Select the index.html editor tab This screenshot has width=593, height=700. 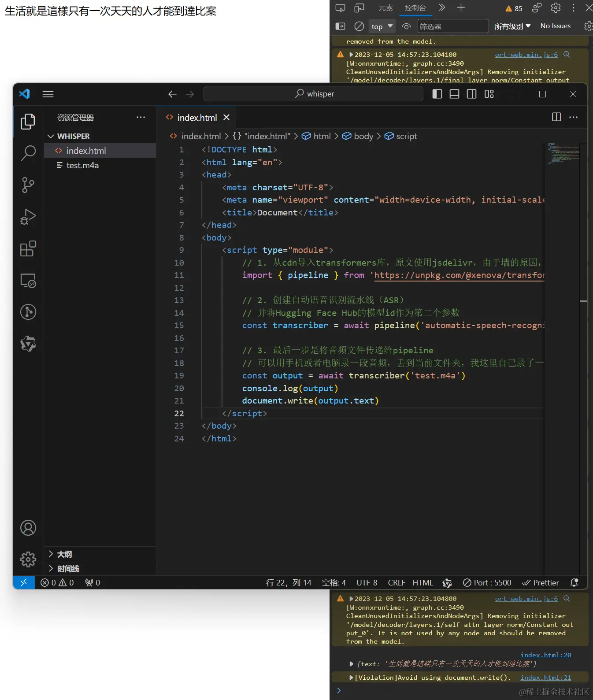(196, 117)
